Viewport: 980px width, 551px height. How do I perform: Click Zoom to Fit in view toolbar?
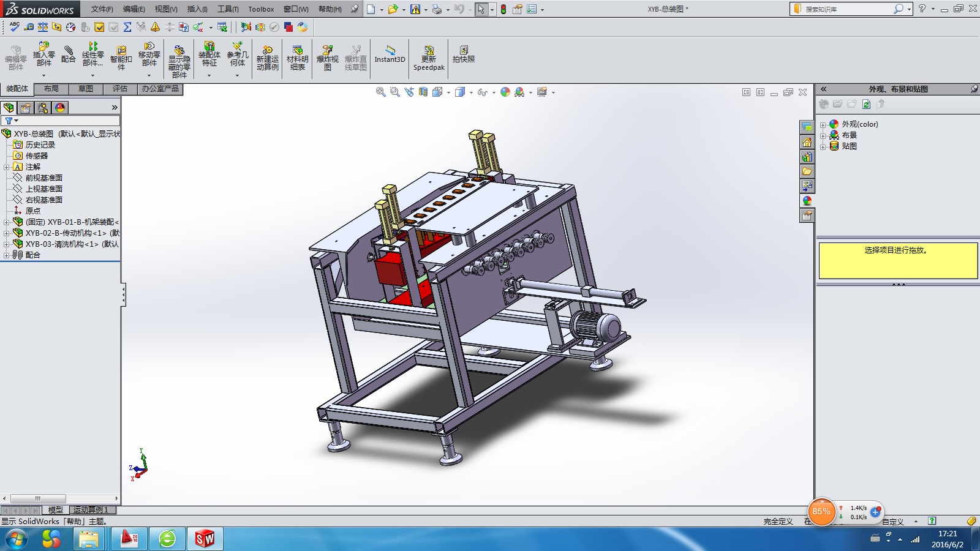pyautogui.click(x=380, y=92)
